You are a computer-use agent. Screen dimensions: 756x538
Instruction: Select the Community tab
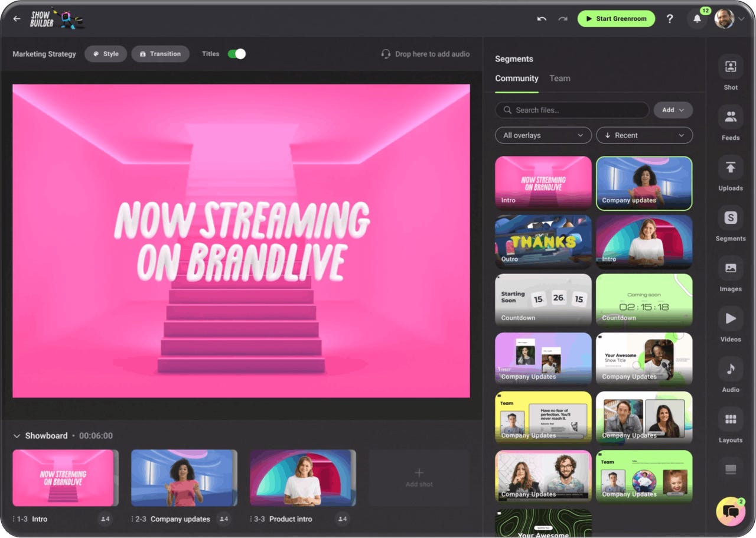pyautogui.click(x=517, y=78)
